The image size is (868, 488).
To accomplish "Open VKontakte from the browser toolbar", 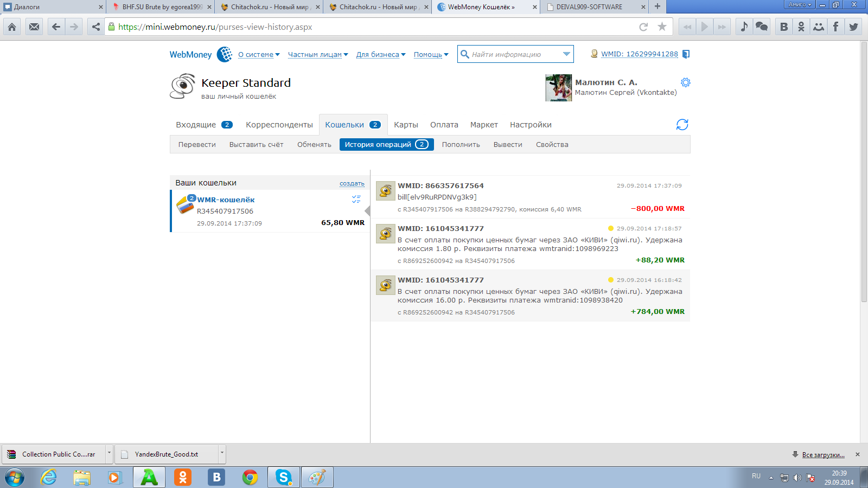I will pos(783,27).
